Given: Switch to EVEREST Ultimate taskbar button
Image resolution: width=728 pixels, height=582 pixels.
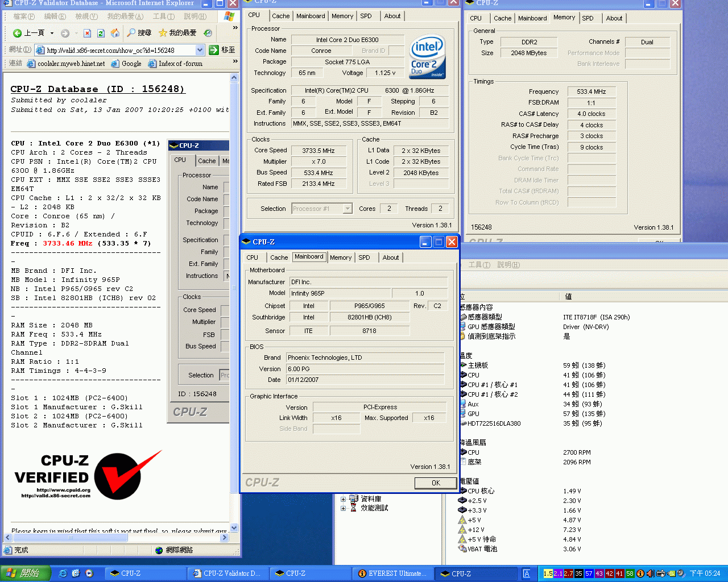Looking at the screenshot, I should pos(393,573).
